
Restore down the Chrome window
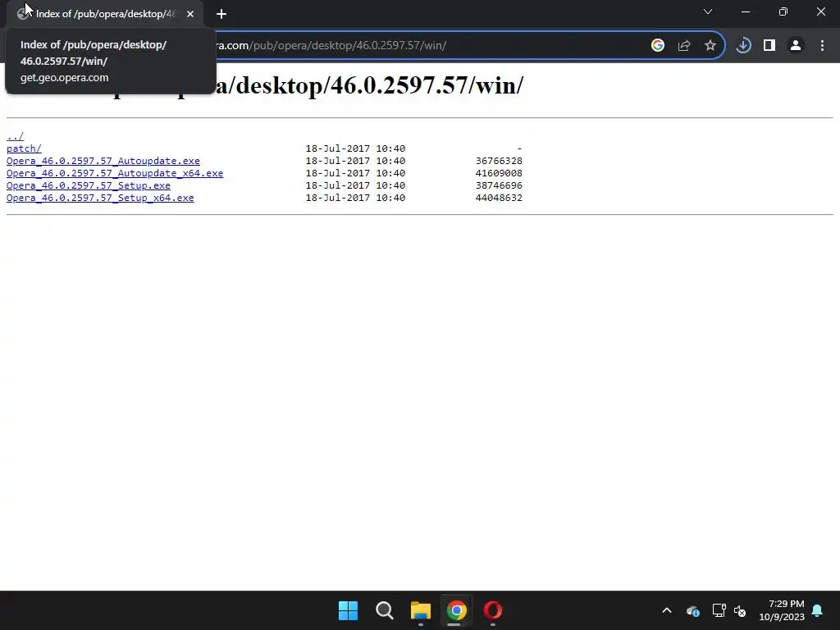(x=783, y=11)
